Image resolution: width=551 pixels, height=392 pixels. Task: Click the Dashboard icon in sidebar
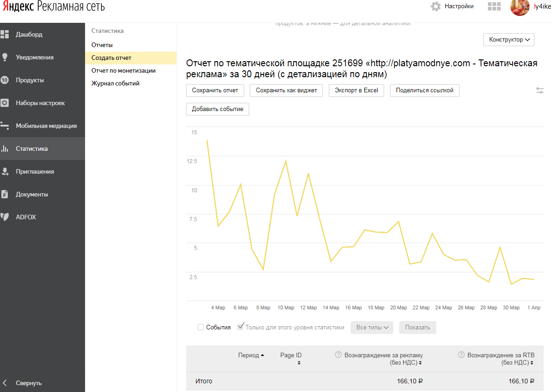pos(5,34)
